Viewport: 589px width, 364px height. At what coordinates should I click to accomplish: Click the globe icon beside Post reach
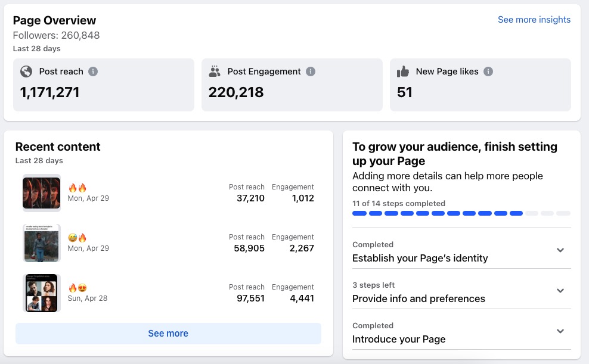[26, 71]
